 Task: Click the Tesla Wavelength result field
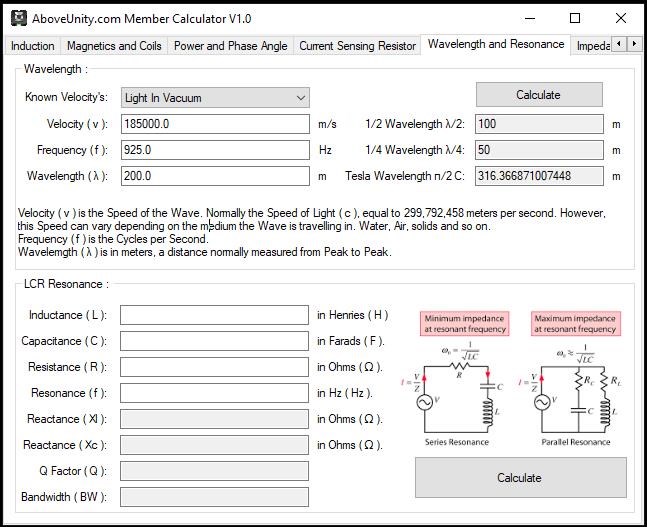(539, 176)
